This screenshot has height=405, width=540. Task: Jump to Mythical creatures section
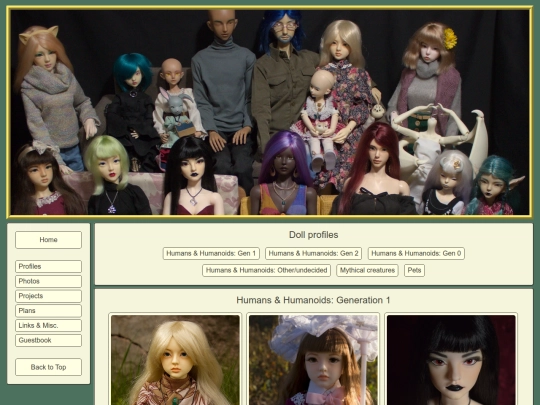(x=367, y=270)
